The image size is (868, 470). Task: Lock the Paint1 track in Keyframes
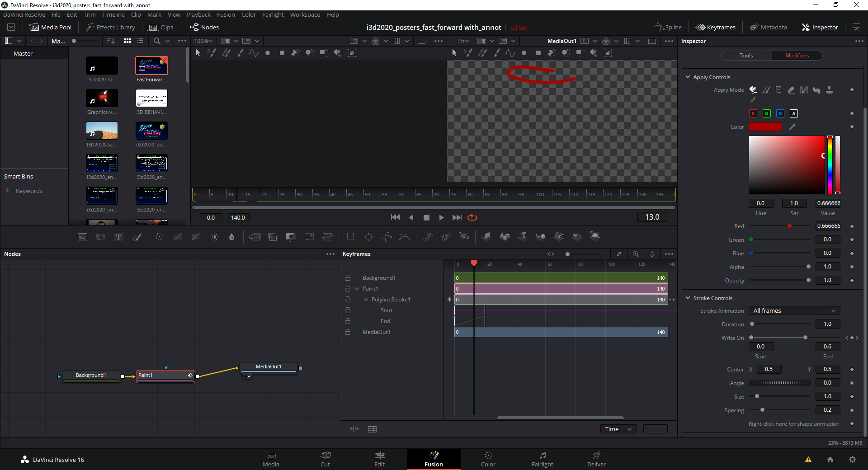pyautogui.click(x=347, y=288)
